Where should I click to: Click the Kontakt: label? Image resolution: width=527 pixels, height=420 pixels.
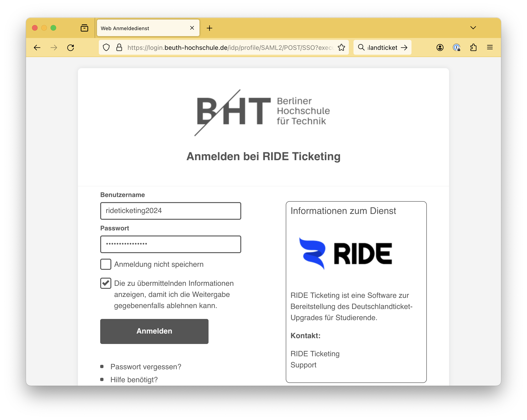pos(305,336)
